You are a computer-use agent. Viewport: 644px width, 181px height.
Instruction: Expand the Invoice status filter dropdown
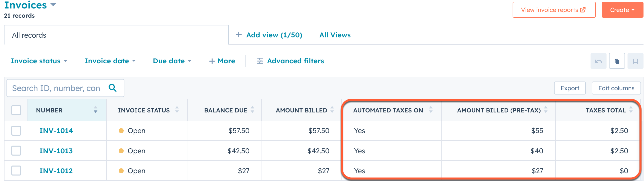click(39, 61)
